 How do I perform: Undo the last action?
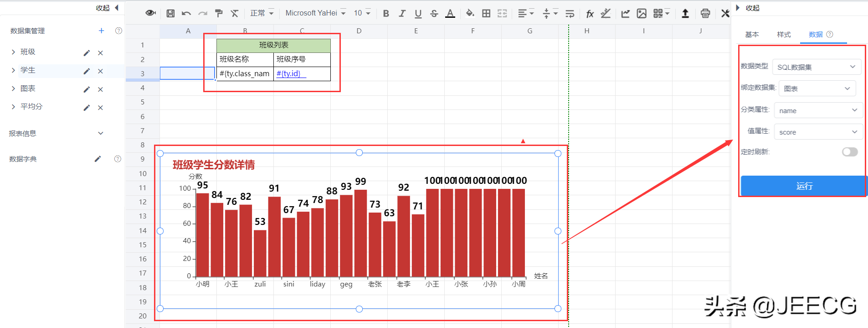tap(186, 13)
